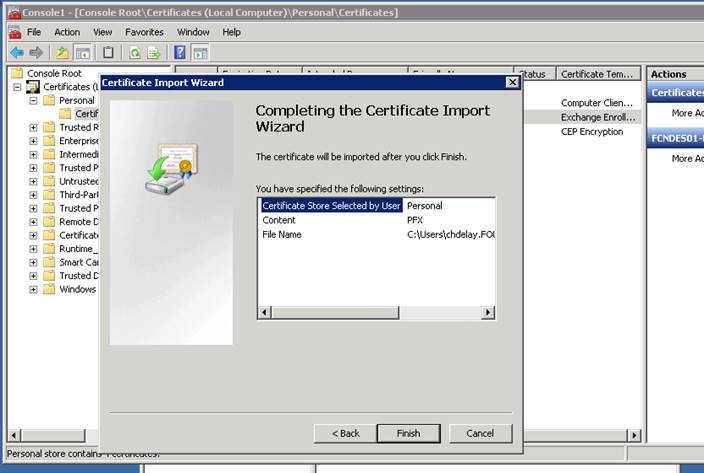The image size is (704, 473).
Task: Open the Favorites menu
Action: pyautogui.click(x=144, y=32)
